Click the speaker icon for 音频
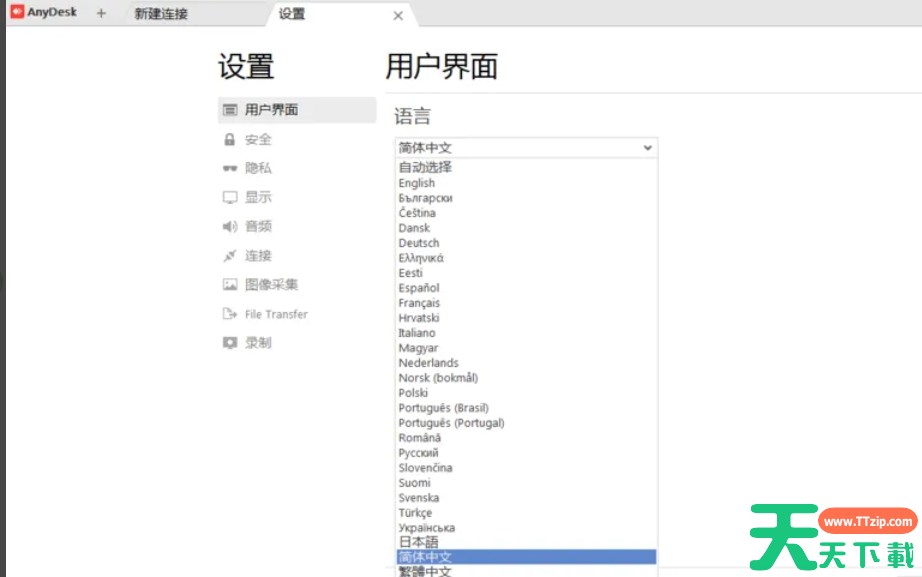922x577 pixels. click(230, 226)
